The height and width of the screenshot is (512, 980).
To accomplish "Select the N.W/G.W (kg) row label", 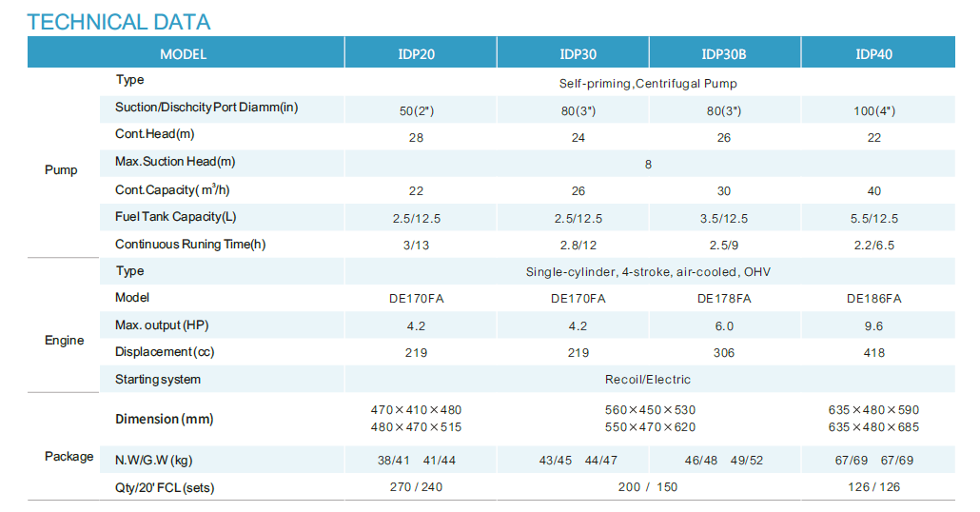I will point(154,461).
